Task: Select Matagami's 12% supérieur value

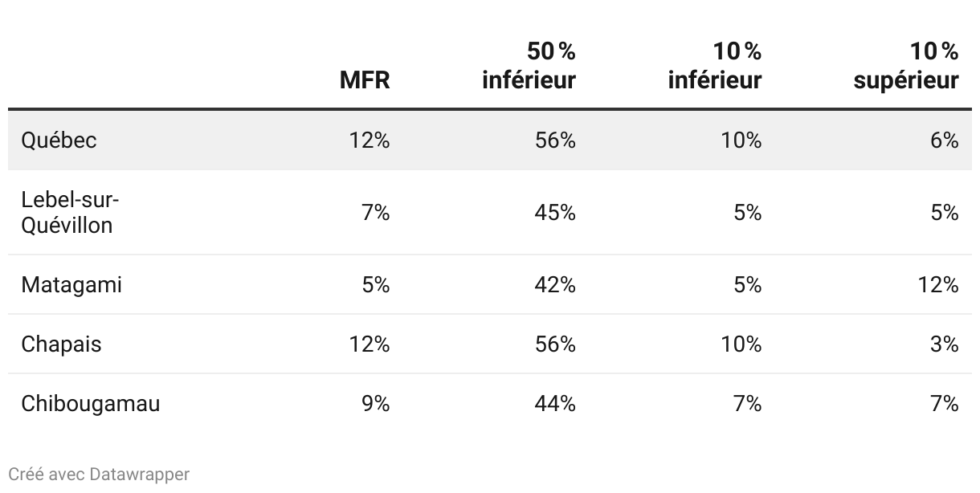Action: pyautogui.click(x=939, y=285)
